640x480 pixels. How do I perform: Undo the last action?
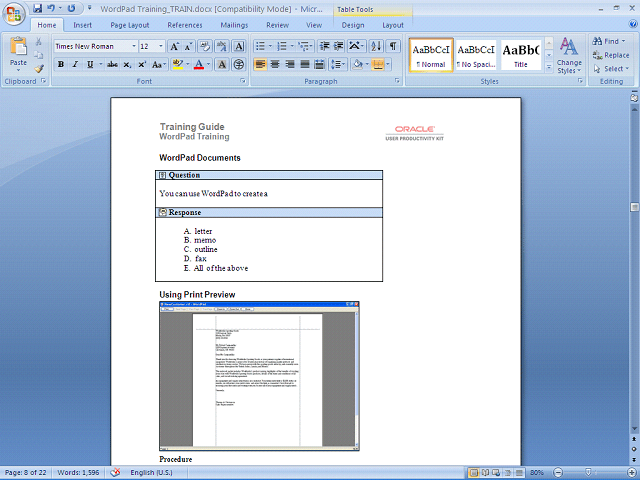(x=51, y=8)
